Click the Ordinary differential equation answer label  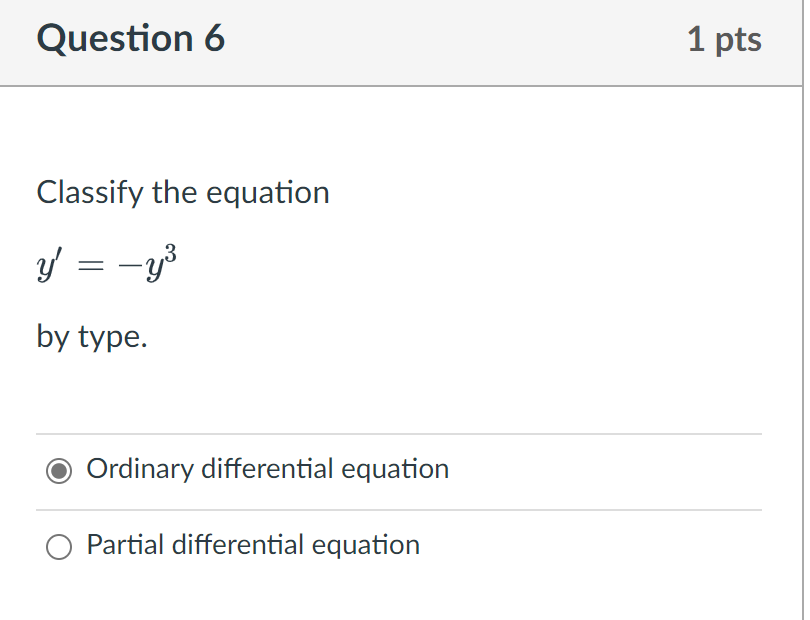(x=267, y=469)
